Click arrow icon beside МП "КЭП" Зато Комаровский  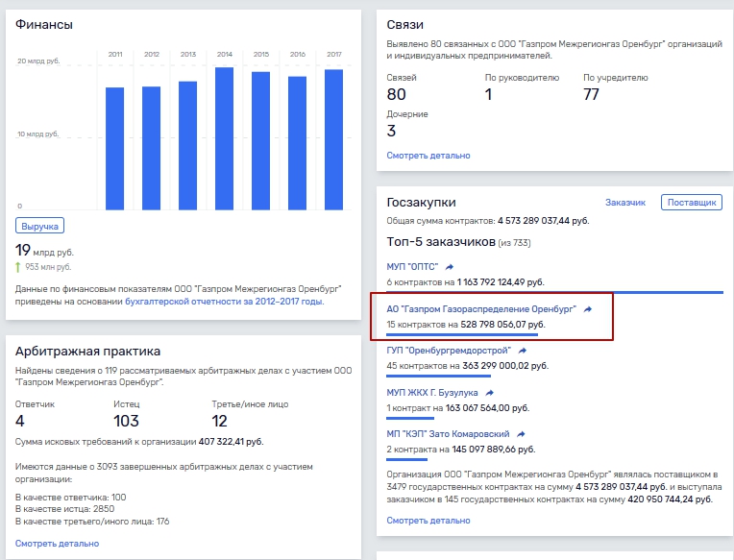click(521, 434)
